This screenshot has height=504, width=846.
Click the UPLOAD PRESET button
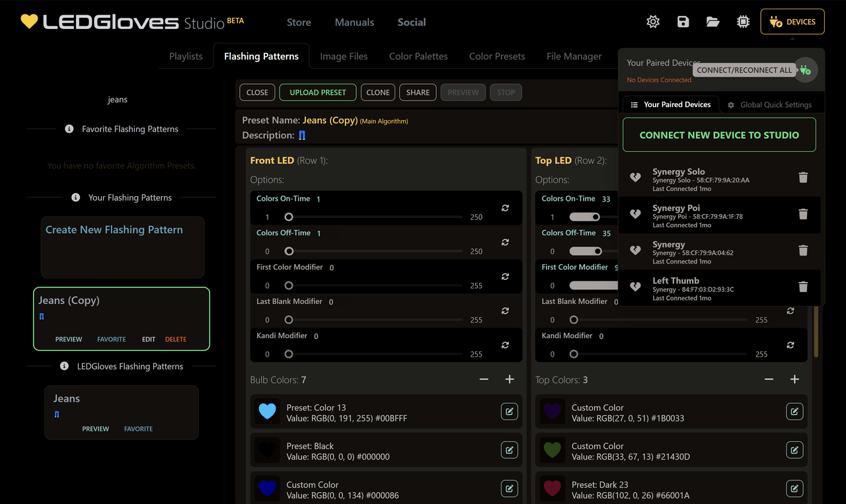pyautogui.click(x=318, y=92)
